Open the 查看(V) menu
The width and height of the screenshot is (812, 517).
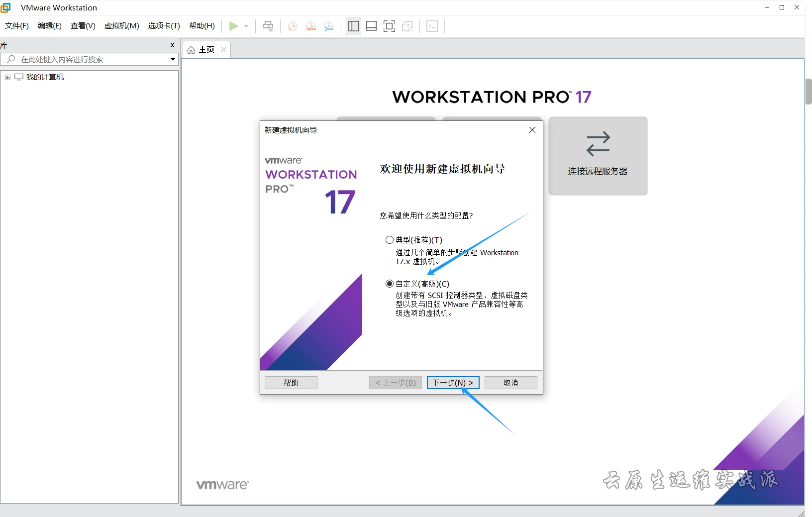pyautogui.click(x=83, y=26)
